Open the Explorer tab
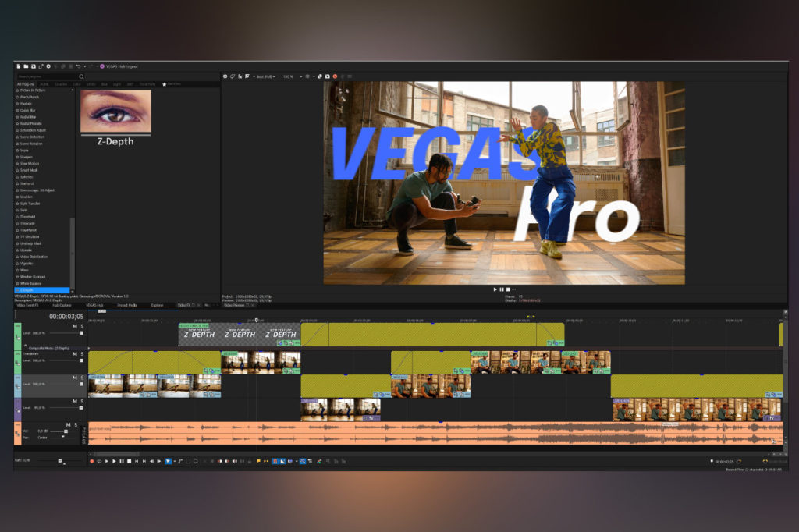799x532 pixels. [x=157, y=305]
